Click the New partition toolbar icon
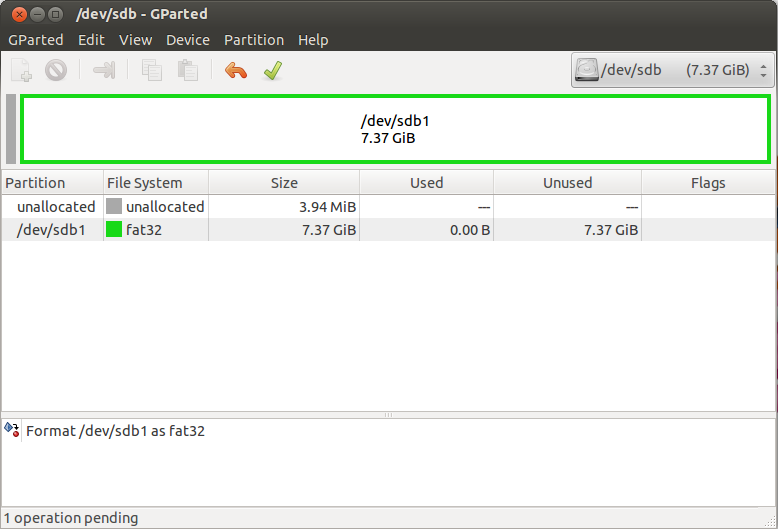Viewport: 778px width, 529px height. coord(21,70)
